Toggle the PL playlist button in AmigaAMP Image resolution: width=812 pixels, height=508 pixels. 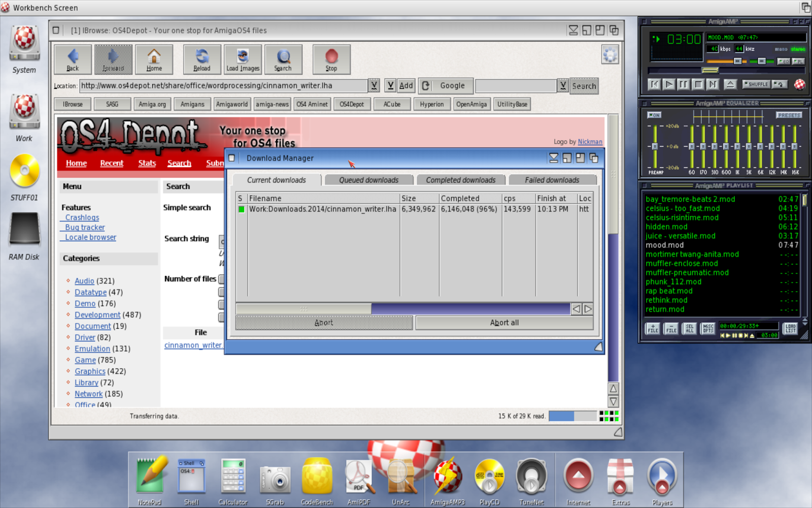(x=799, y=61)
